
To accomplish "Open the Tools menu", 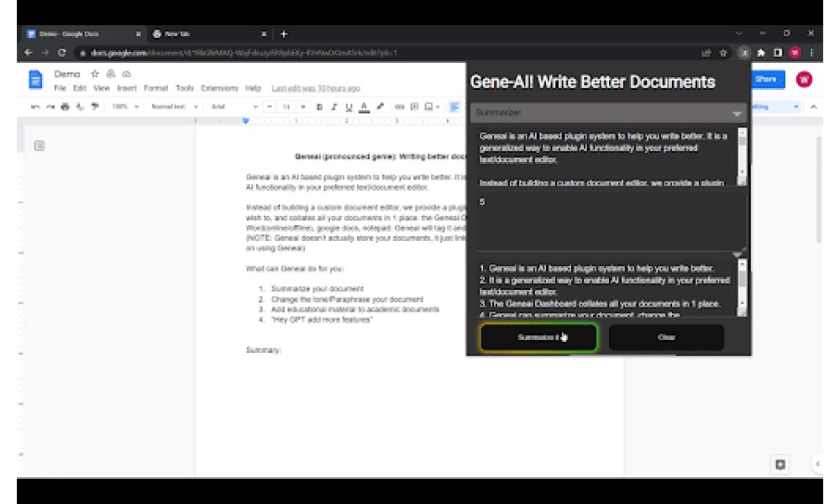I will (x=184, y=88).
